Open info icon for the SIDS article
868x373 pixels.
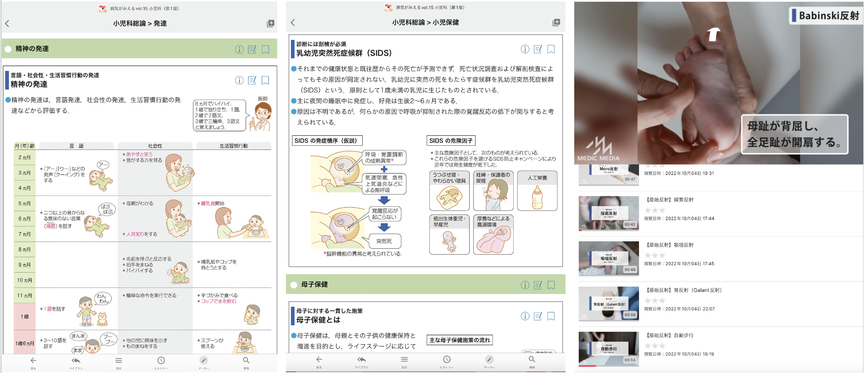(x=525, y=49)
